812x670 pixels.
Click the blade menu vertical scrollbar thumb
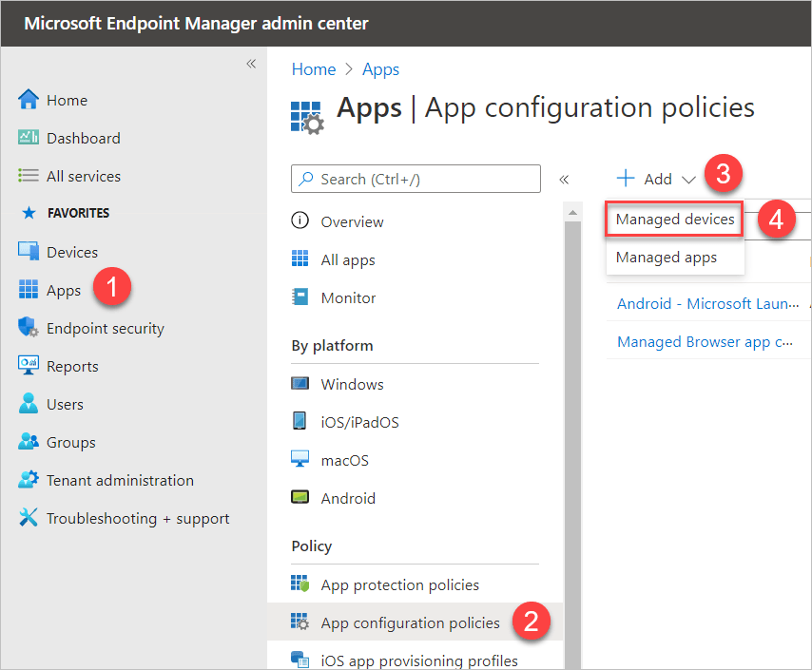[x=572, y=444]
